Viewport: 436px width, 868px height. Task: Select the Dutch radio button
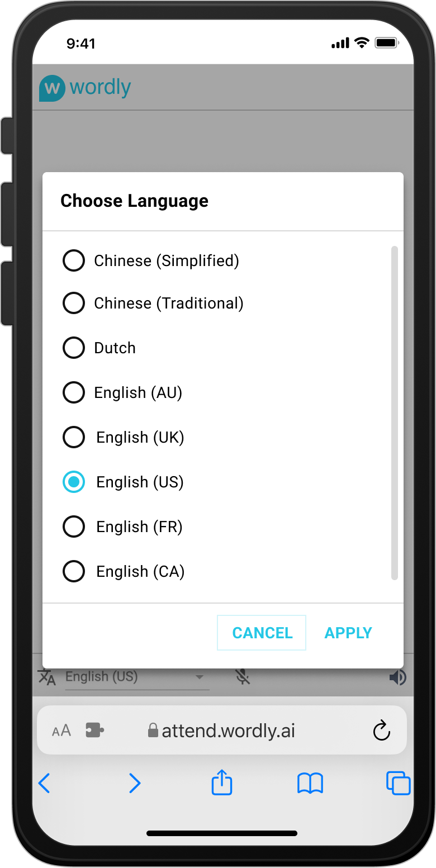click(73, 348)
